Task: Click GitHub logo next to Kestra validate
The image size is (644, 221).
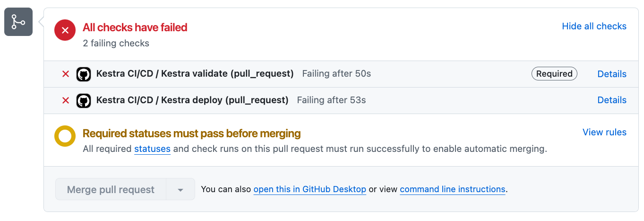Action: (x=84, y=74)
